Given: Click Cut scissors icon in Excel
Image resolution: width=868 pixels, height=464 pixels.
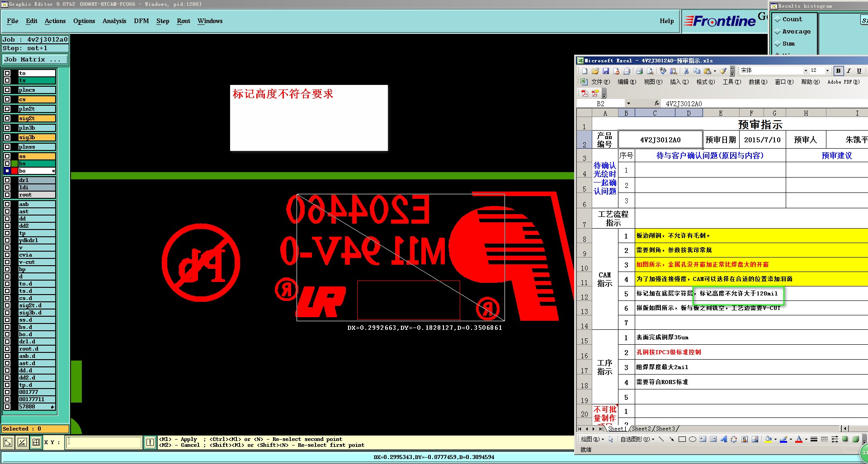Looking at the screenshot, I should click(686, 71).
